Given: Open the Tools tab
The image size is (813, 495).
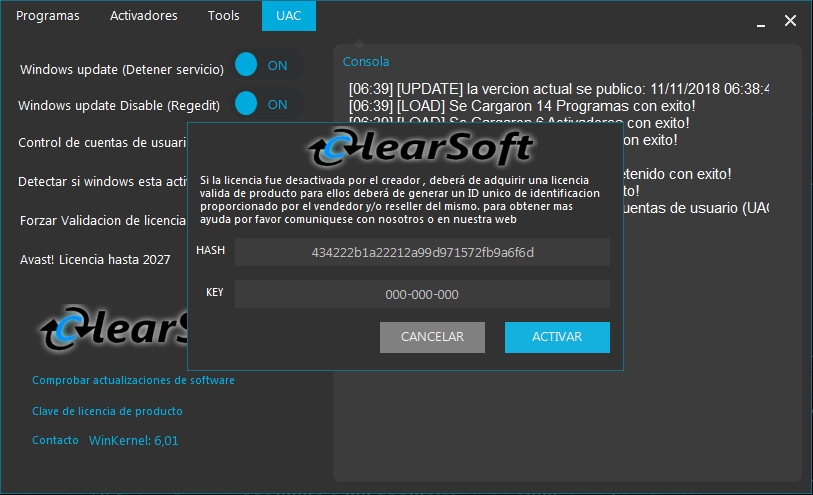Looking at the screenshot, I should 223,16.
